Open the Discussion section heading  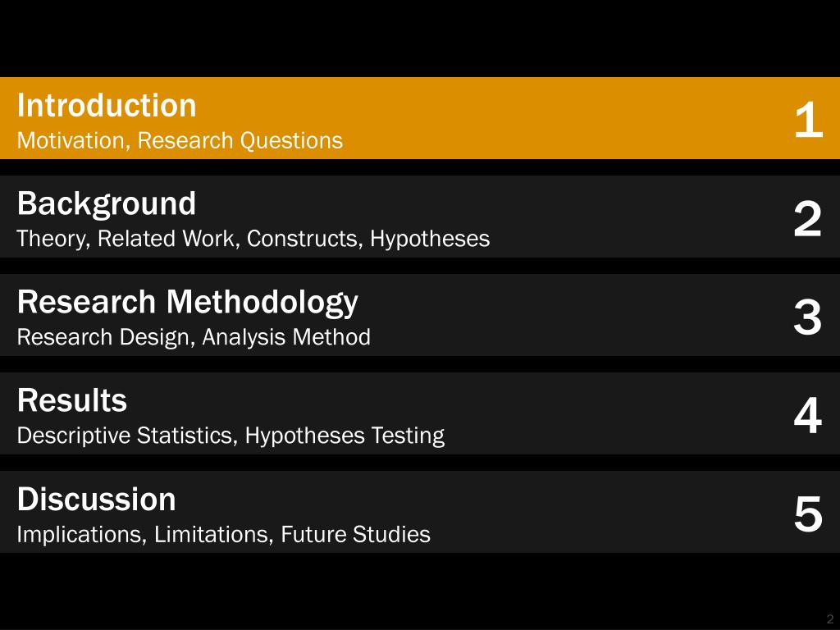97,500
